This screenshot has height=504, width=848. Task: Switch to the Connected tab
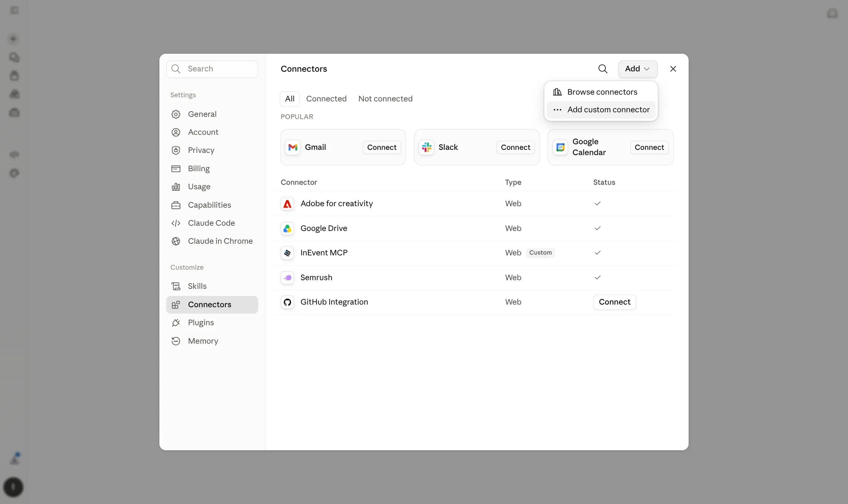click(x=326, y=99)
